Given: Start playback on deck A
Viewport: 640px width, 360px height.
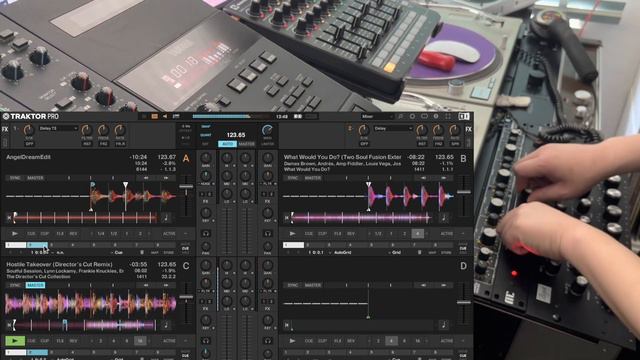Looking at the screenshot, I should (15, 233).
